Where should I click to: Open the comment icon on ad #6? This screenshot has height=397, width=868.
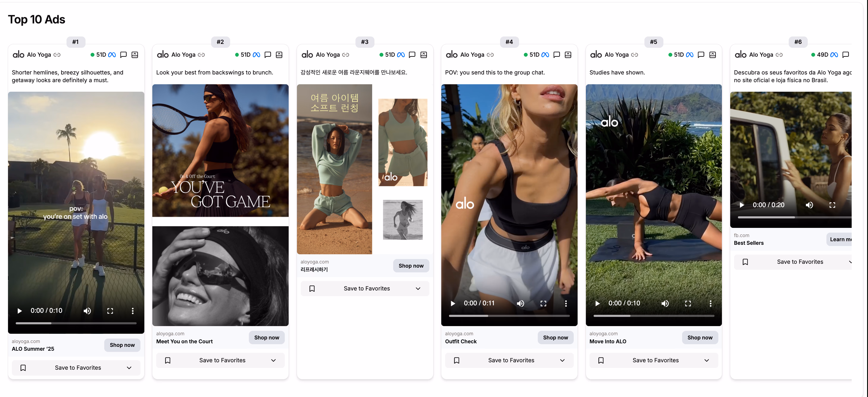[x=846, y=55]
